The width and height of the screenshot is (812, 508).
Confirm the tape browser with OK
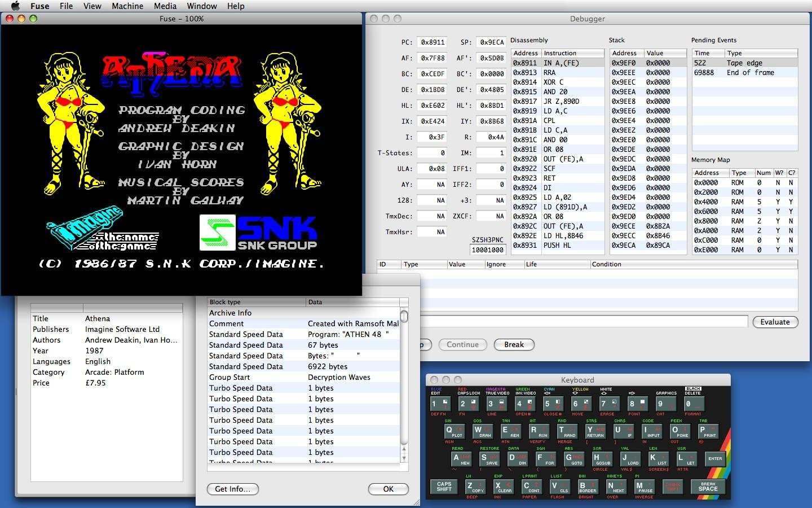(x=388, y=489)
